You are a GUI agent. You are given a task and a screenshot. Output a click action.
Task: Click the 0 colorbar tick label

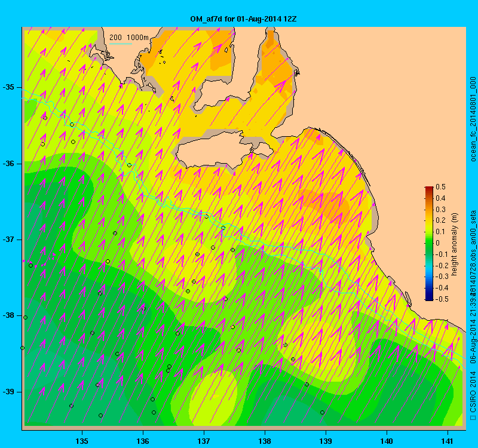(x=438, y=243)
